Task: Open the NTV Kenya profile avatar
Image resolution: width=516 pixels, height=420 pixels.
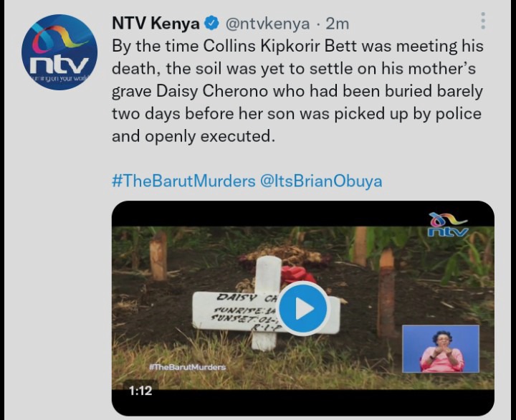Action: (x=59, y=52)
